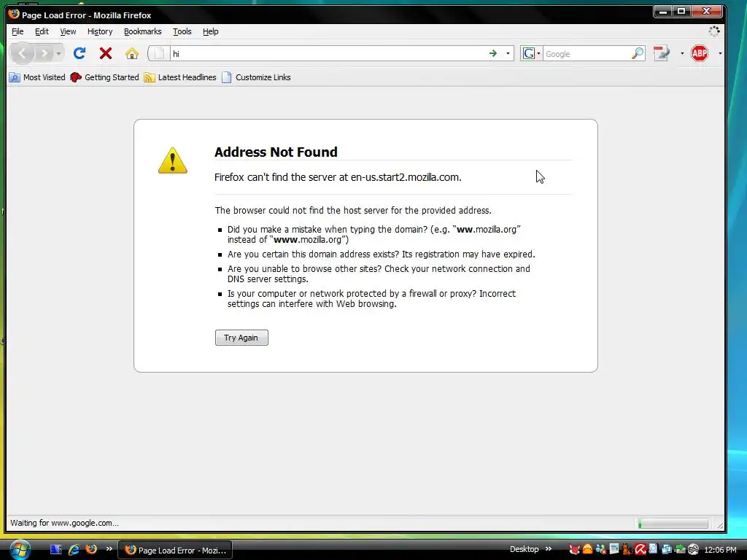Open the Tools menu
Image resolution: width=747 pixels, height=560 pixels.
click(x=182, y=31)
